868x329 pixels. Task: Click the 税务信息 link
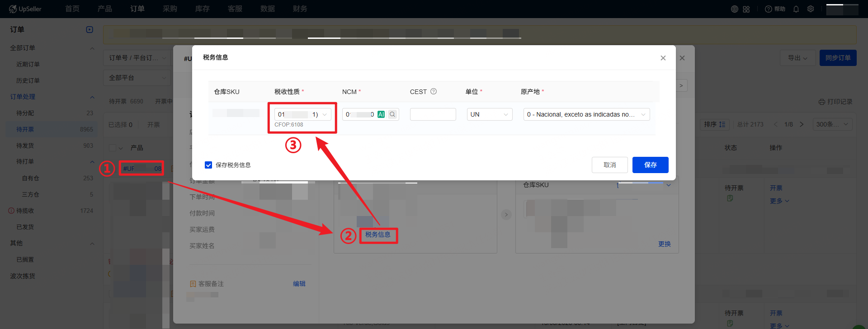tap(378, 235)
